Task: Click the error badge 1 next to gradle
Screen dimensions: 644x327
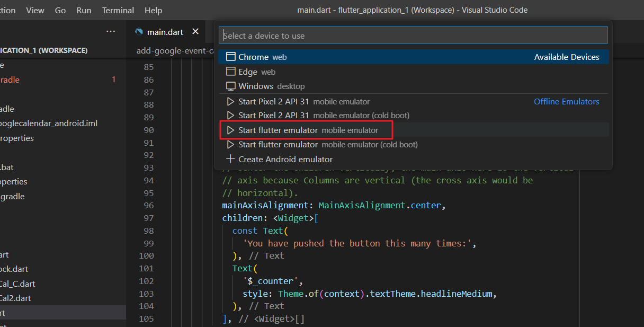Action: (x=113, y=79)
